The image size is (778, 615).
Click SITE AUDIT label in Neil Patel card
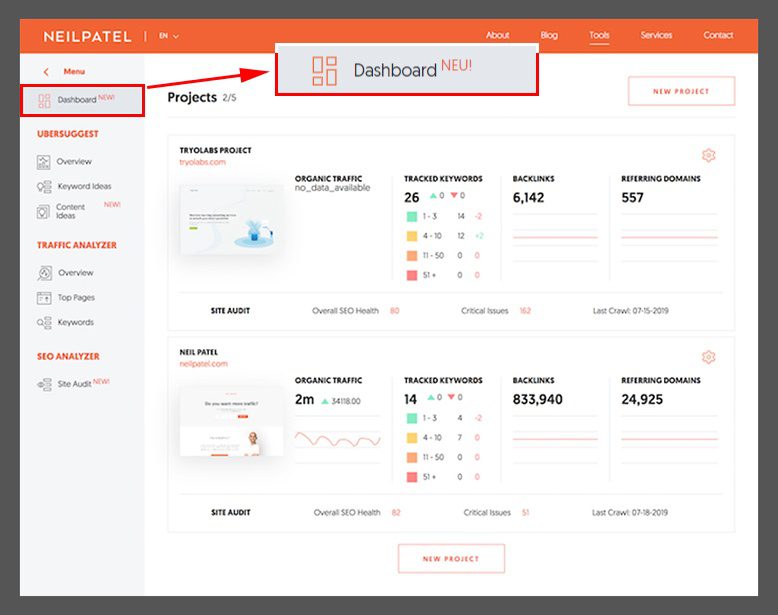point(231,512)
